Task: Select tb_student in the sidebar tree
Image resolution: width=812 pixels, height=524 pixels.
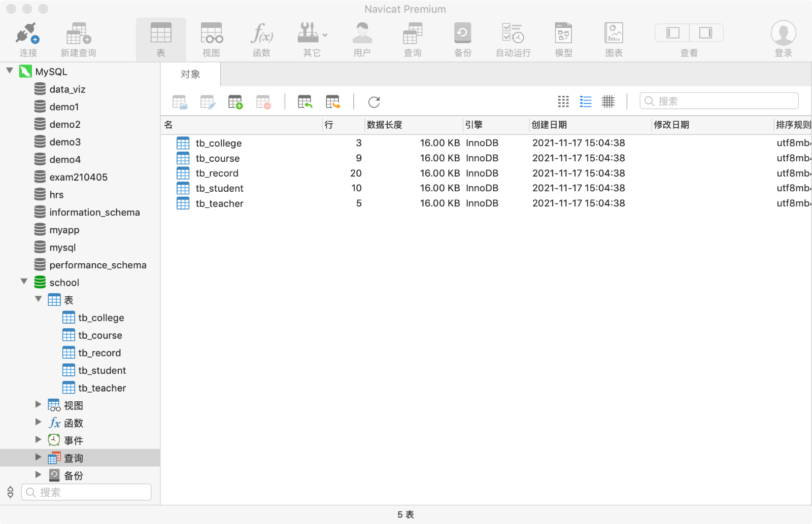Action: 101,370
